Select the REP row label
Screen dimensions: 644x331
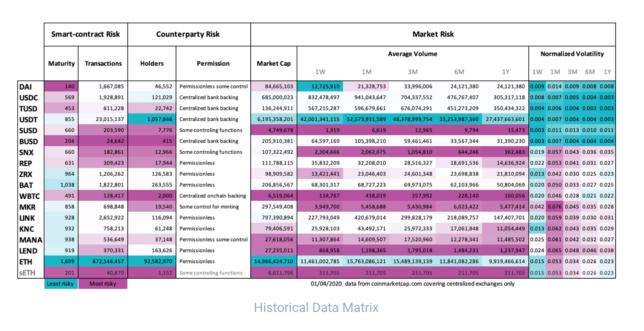coord(26,163)
